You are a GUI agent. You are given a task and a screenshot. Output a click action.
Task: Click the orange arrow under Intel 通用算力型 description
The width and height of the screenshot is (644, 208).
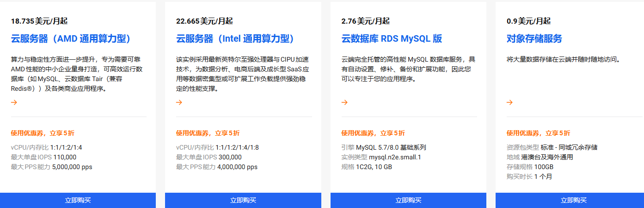[179, 102]
